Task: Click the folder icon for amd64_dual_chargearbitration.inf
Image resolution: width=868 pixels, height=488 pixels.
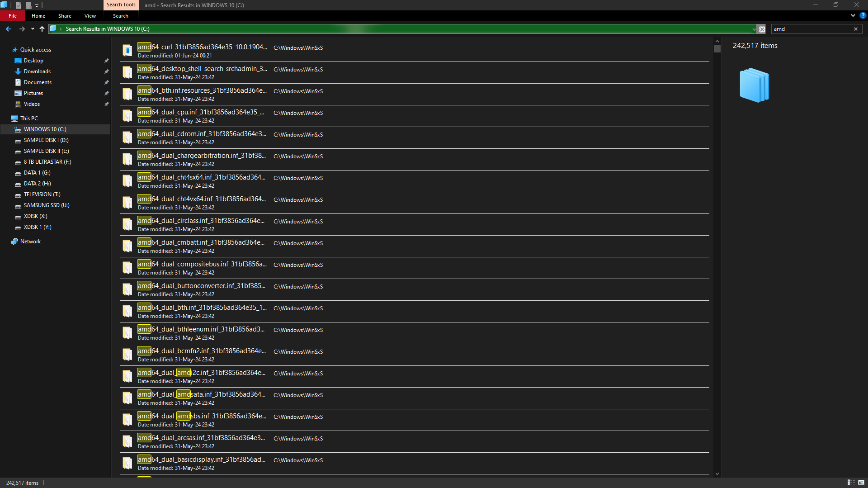Action: [127, 159]
